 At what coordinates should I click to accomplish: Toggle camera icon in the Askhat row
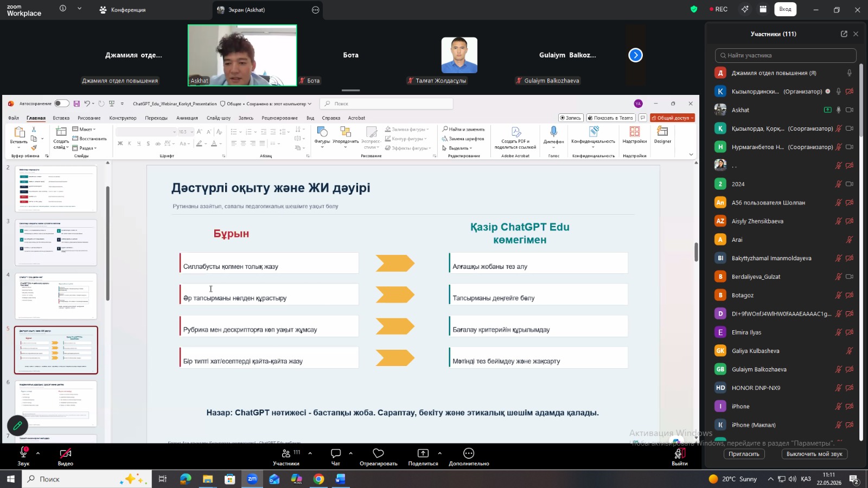coord(850,110)
